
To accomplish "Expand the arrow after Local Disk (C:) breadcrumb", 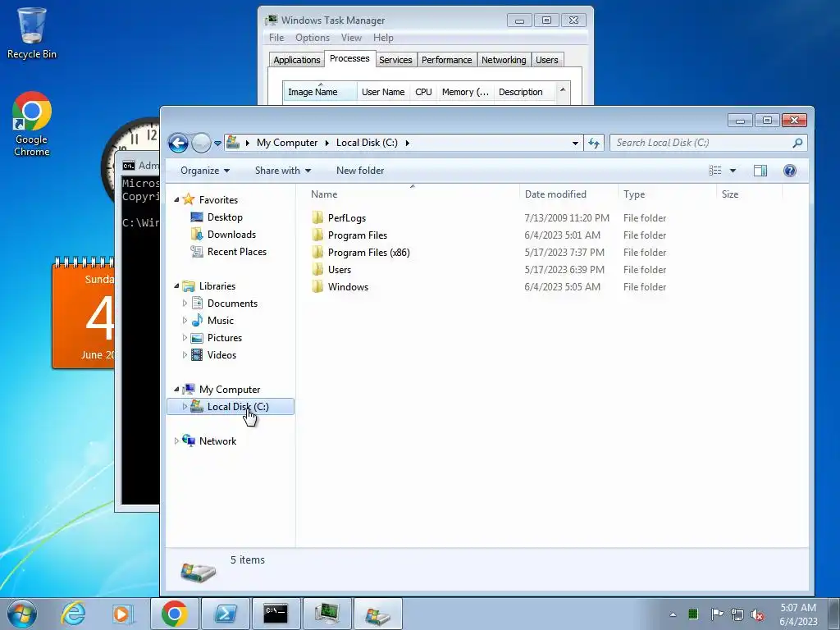I will click(x=407, y=143).
